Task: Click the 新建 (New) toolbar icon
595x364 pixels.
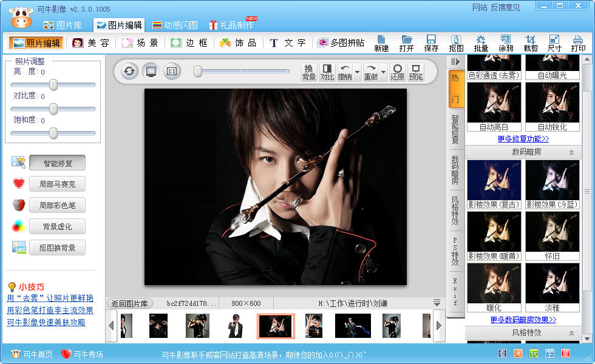Action: [381, 43]
